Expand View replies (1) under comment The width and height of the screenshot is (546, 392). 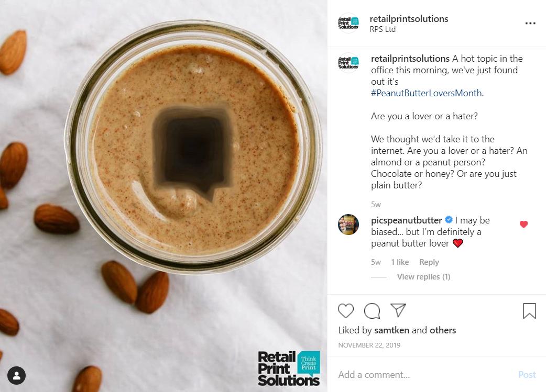423,276
